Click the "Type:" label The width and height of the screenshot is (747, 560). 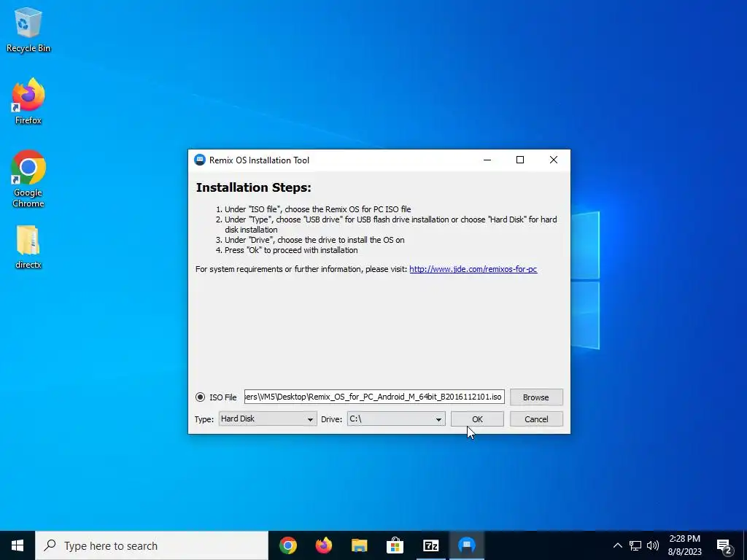(204, 419)
